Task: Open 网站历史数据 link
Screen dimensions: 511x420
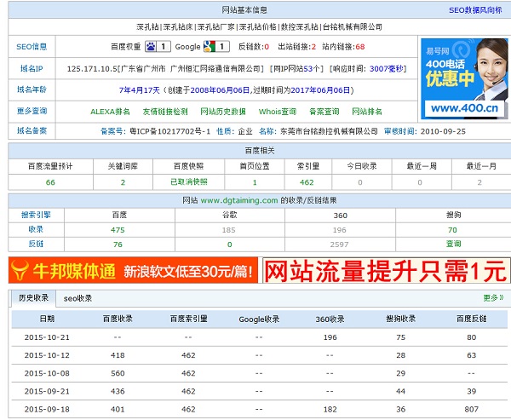Action: 222,111
